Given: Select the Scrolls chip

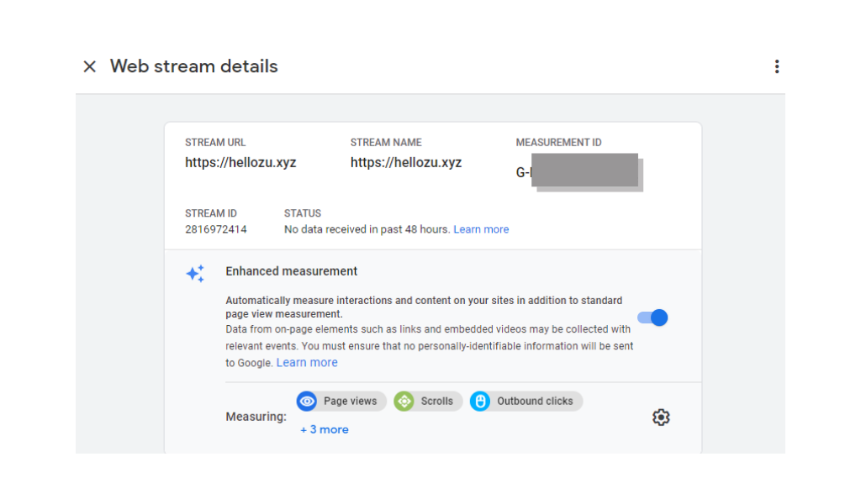Looking at the screenshot, I should click(436, 402).
